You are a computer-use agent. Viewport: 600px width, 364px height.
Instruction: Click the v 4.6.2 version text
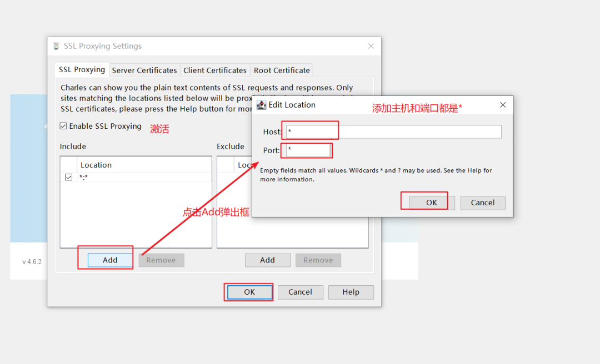click(32, 262)
